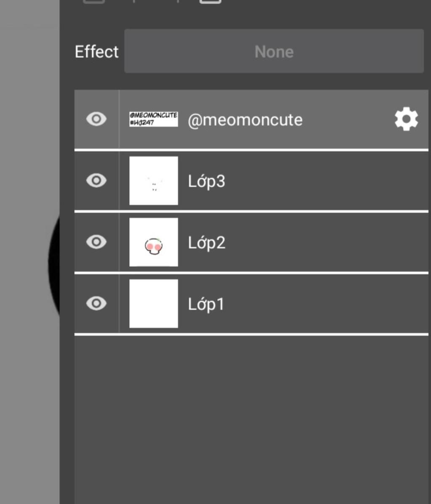Toggle visibility of layer Lớp3
431x504 pixels.
click(x=96, y=181)
